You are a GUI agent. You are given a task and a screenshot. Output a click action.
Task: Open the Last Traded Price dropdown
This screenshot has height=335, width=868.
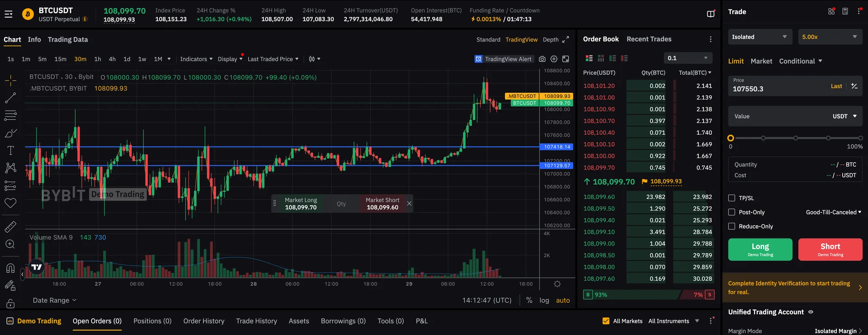point(273,59)
